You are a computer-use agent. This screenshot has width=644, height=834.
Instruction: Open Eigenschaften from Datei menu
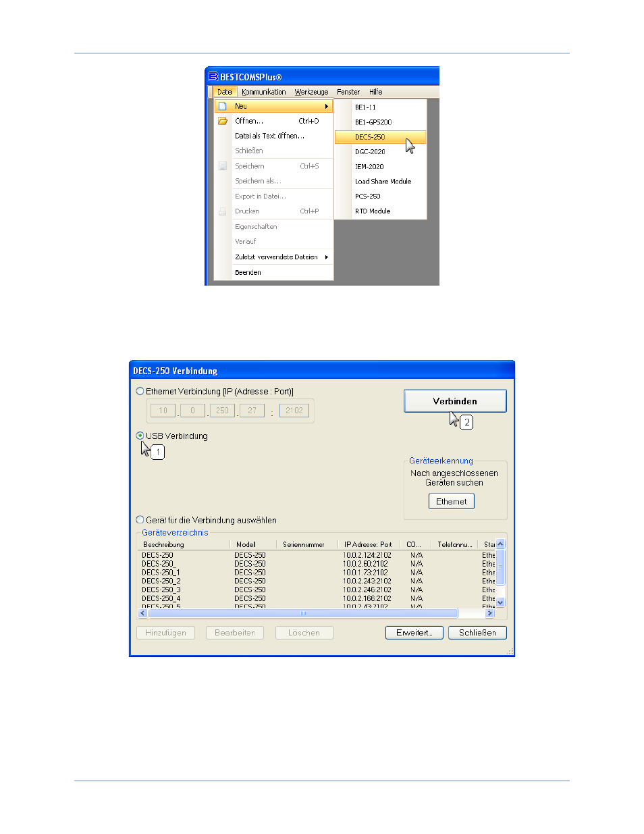[x=273, y=227]
